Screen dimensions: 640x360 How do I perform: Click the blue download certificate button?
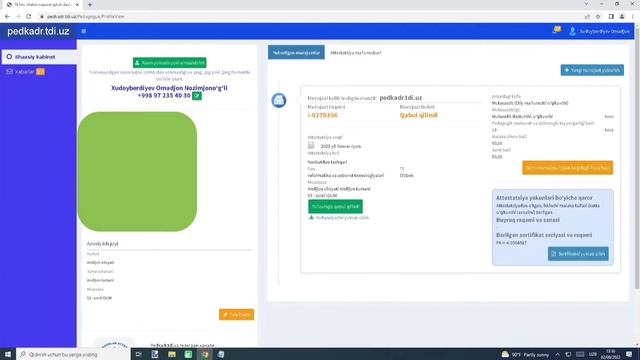click(x=578, y=254)
